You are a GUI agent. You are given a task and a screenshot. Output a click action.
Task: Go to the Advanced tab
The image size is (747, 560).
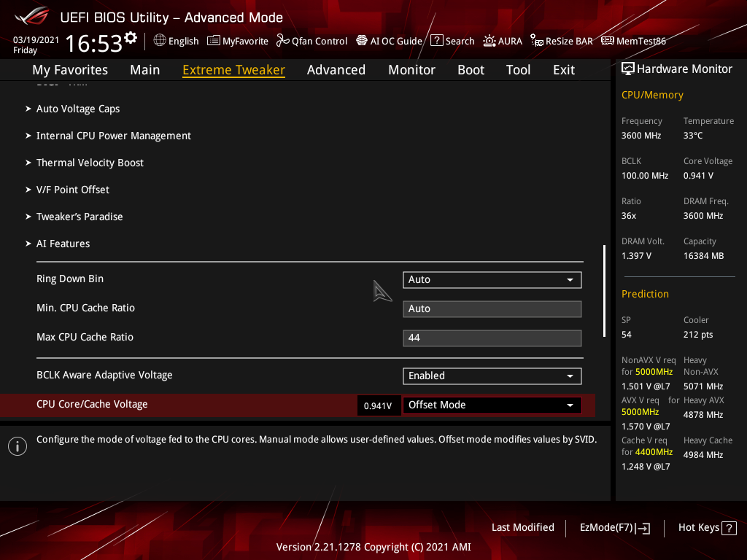coord(336,70)
